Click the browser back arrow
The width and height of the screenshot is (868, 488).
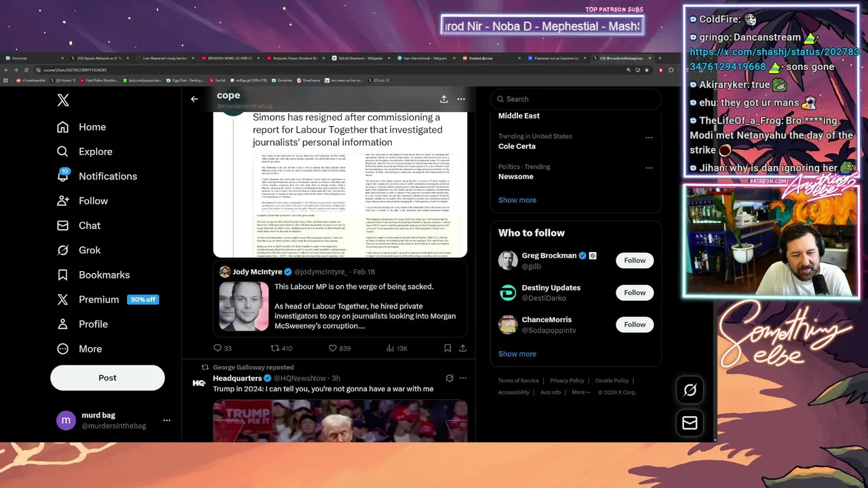point(7,70)
